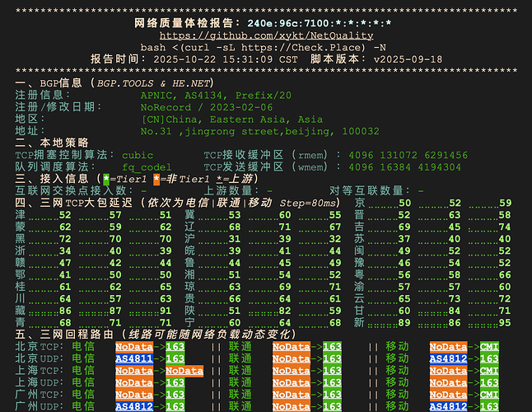Viewport: 532px width, 412px height.
Task: Select the 82 latency value in 陕 row
Action: coord(285,311)
